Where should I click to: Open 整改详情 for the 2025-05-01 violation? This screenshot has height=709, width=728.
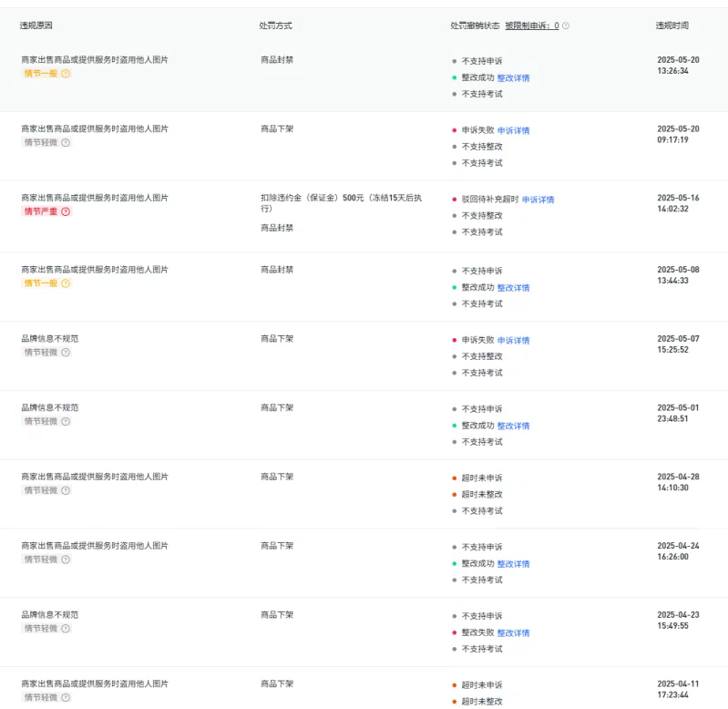(x=513, y=426)
